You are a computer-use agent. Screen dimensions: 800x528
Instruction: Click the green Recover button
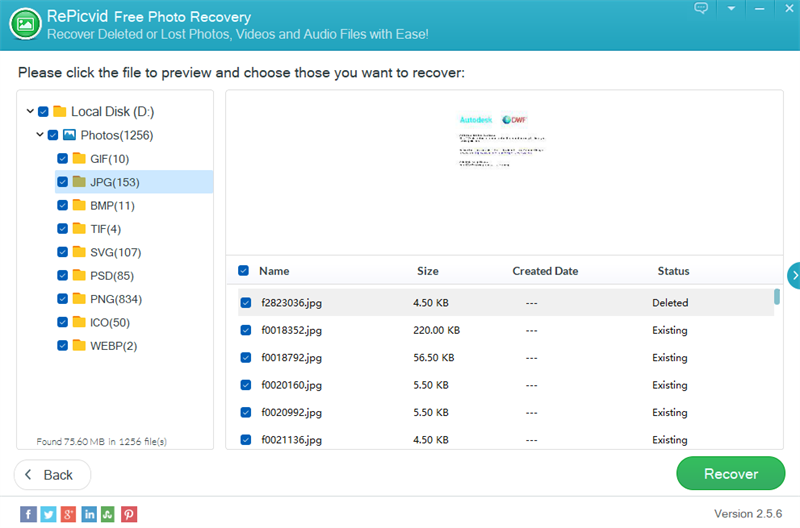tap(730, 473)
